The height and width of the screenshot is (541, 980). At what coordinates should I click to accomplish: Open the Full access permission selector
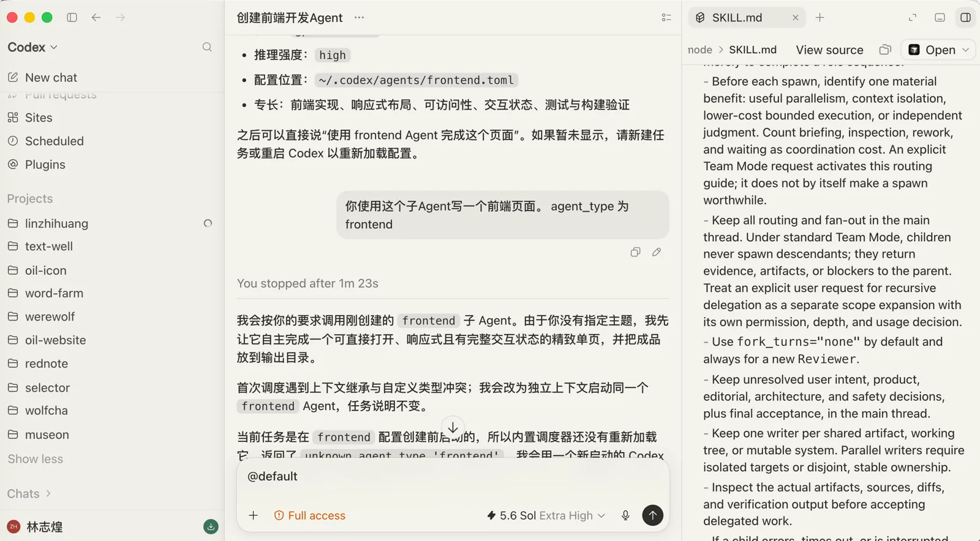click(x=309, y=516)
